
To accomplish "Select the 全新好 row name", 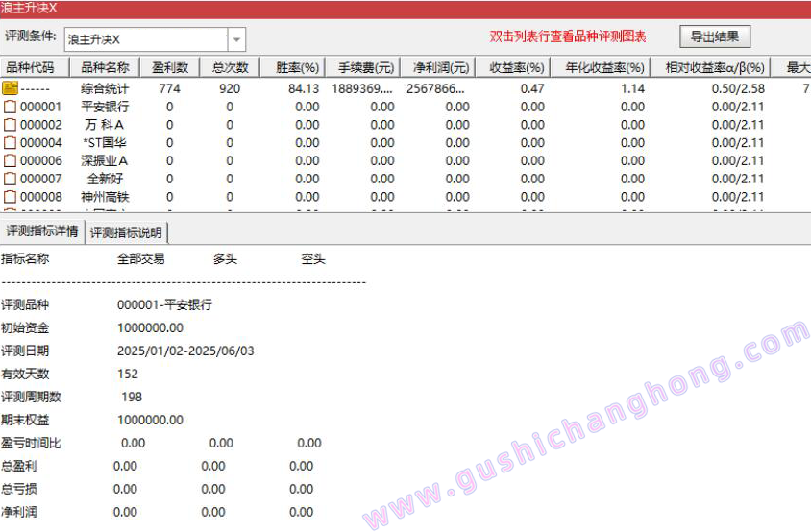I will 105,179.
